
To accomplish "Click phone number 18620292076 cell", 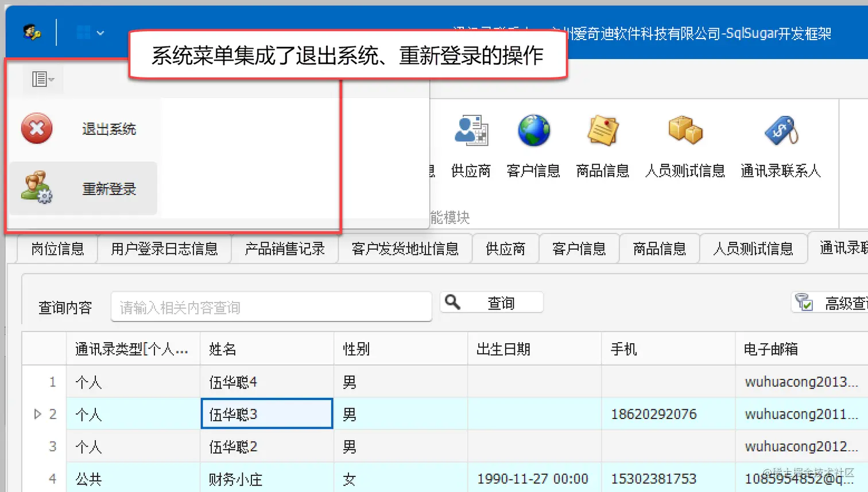I will 668,414.
